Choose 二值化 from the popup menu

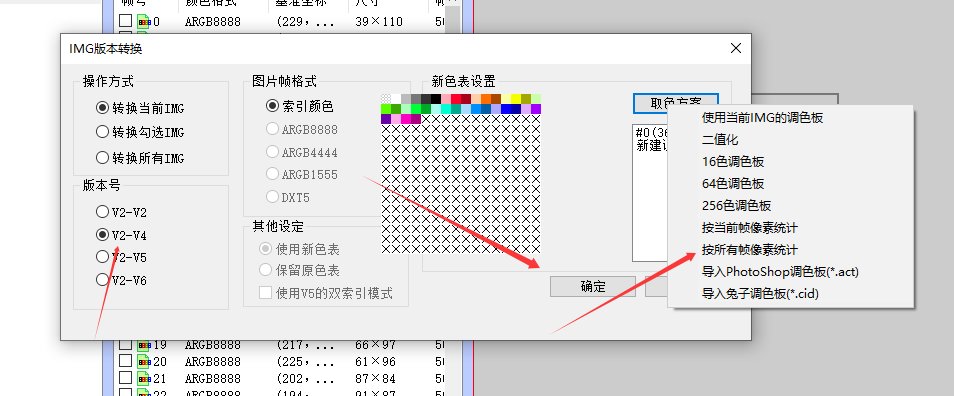[x=790, y=139]
